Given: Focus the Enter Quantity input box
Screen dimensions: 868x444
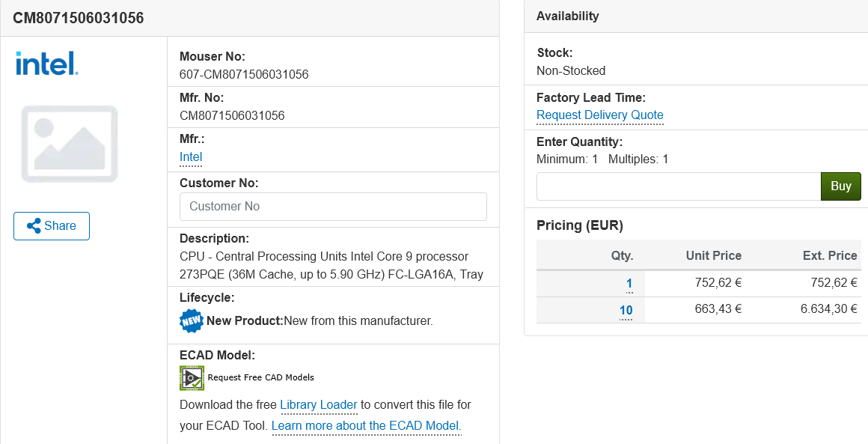Looking at the screenshot, I should 678,186.
